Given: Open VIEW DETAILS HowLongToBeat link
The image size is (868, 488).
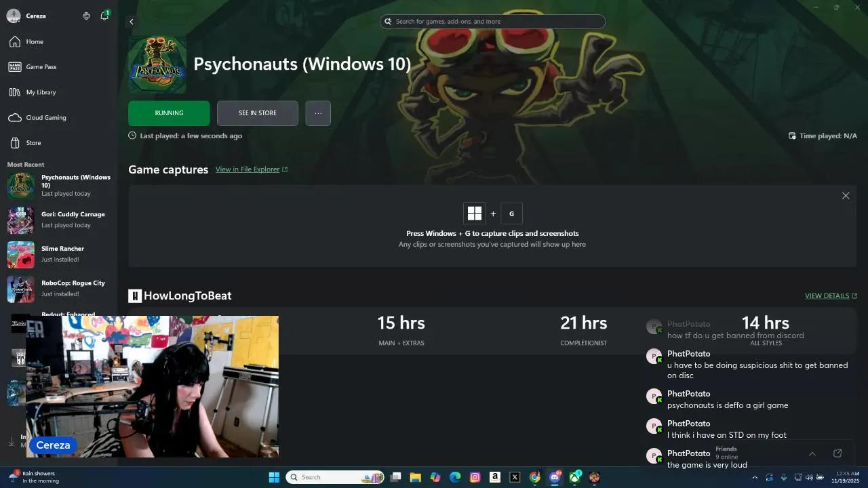Looking at the screenshot, I should [831, 296].
